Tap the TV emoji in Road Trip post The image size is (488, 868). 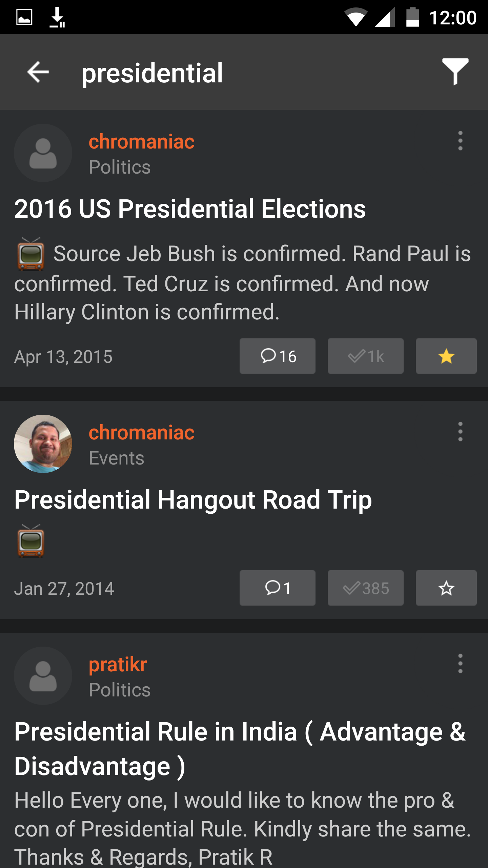pos(31,541)
